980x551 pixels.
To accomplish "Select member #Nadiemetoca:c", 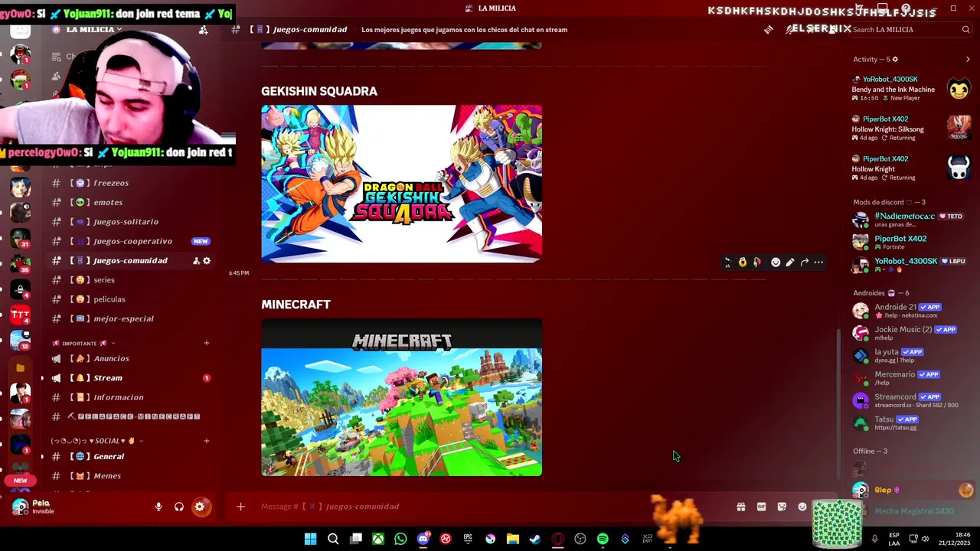I will coord(911,220).
